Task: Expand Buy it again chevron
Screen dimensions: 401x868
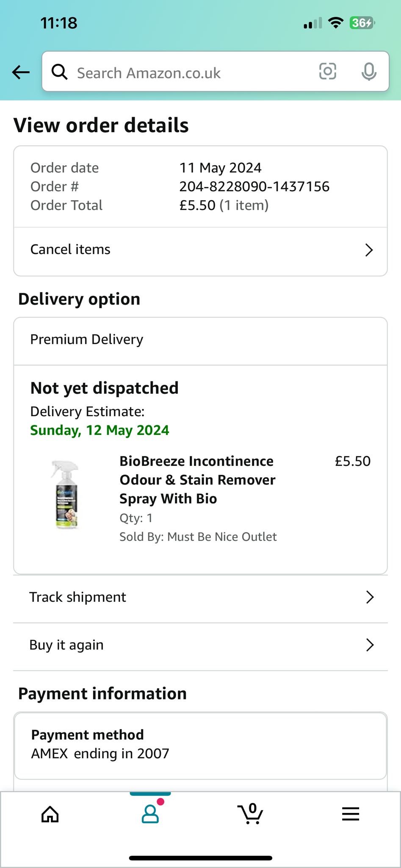Action: pos(370,645)
